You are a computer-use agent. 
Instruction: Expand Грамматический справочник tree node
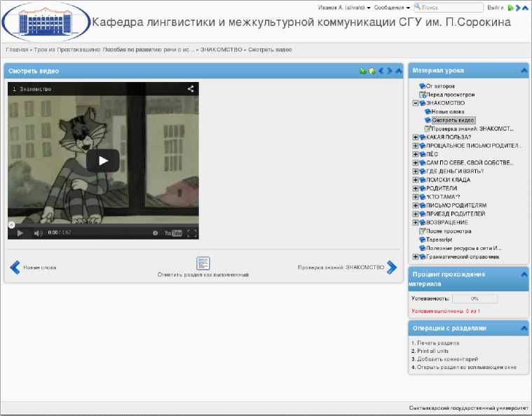415,257
